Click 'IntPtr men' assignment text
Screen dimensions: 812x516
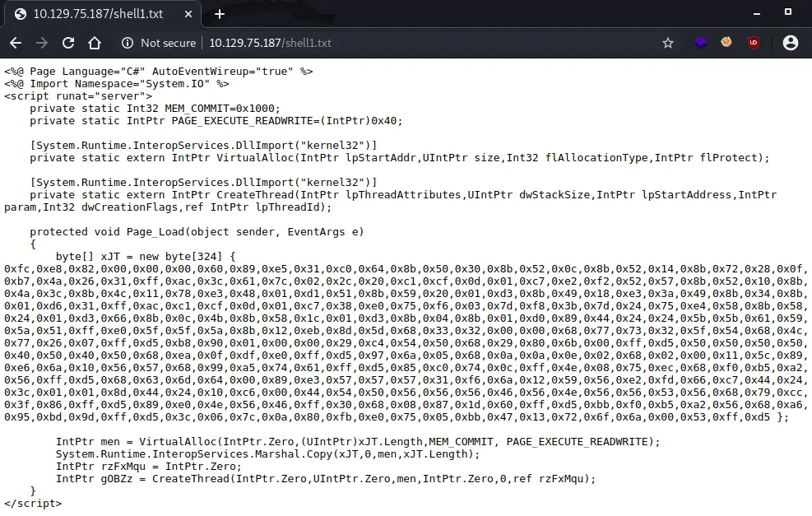[88, 442]
